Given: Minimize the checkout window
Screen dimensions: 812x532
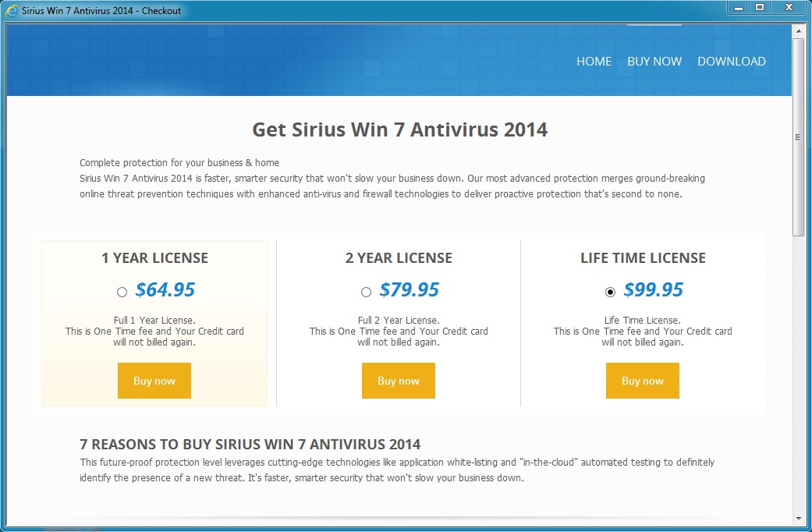Looking at the screenshot, I should tap(739, 8).
